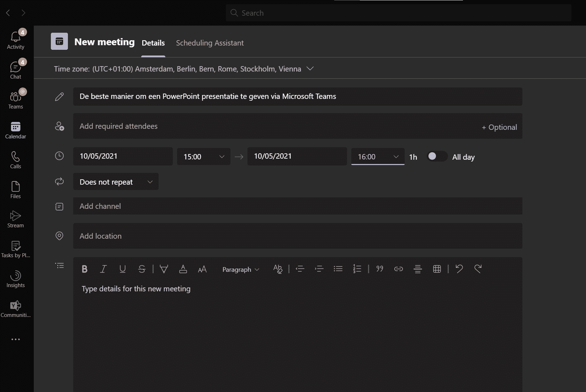Click the New meeting calendar icon
The width and height of the screenshot is (586, 392).
59,42
